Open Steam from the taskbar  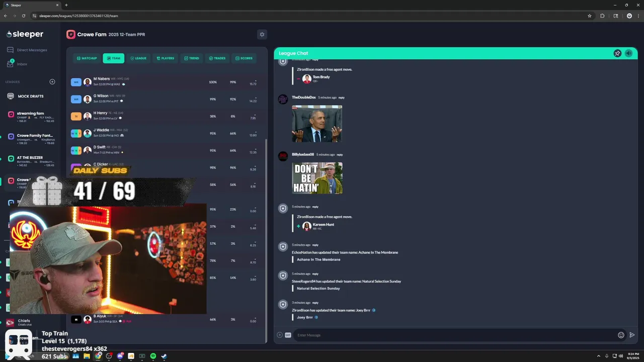[164, 356]
